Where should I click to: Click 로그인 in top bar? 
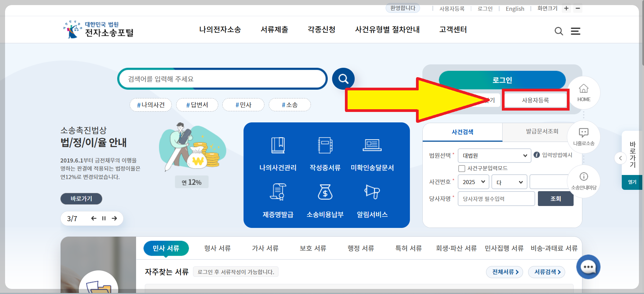coord(485,9)
